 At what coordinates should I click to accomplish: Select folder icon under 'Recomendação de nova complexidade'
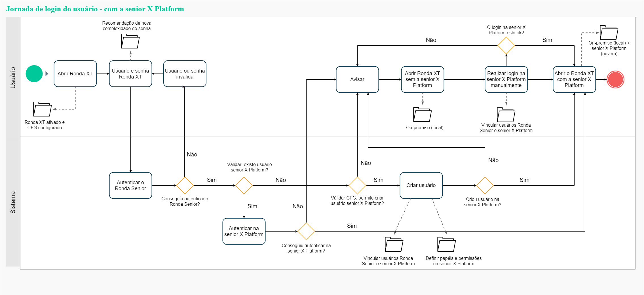pos(130,41)
